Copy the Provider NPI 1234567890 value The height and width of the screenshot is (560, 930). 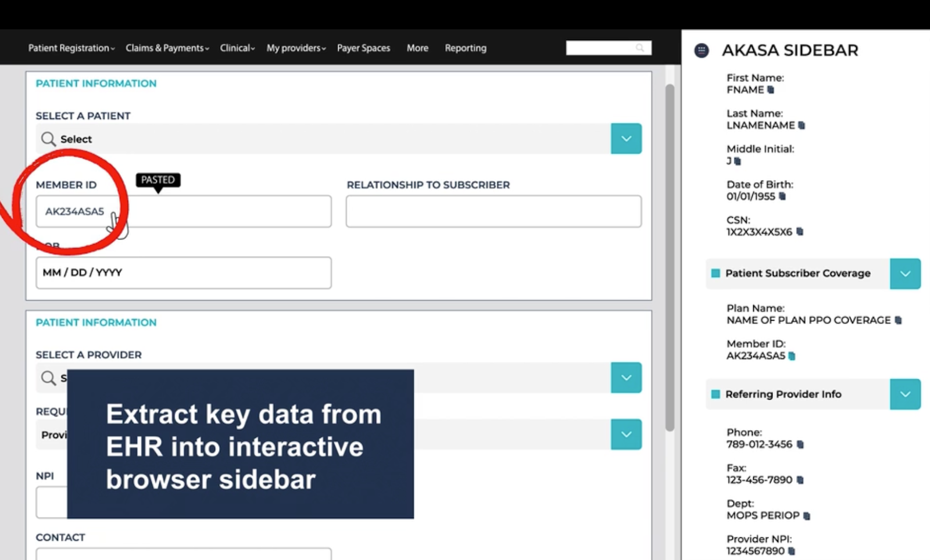[792, 551]
